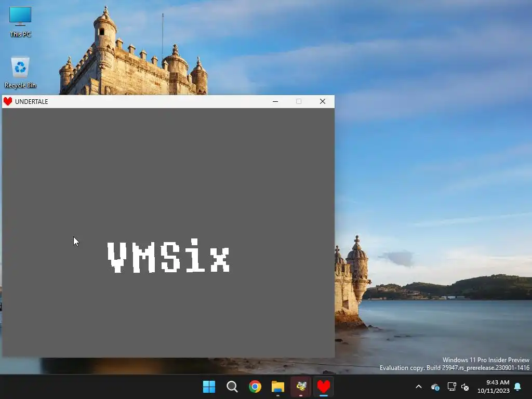
Task: Open the notifications bell icon
Action: [518, 387]
